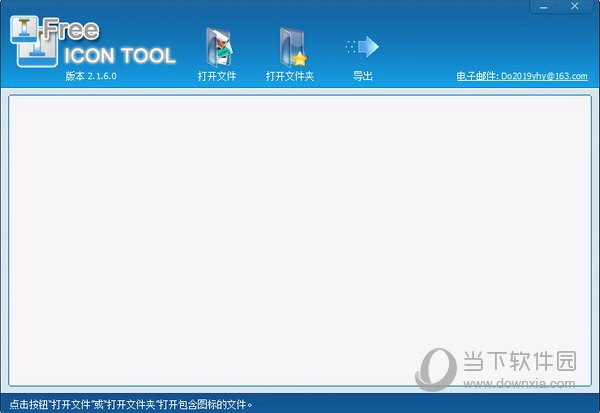Open the email link Do2019yhy@163.com
The width and height of the screenshot is (600, 413).
(x=522, y=76)
